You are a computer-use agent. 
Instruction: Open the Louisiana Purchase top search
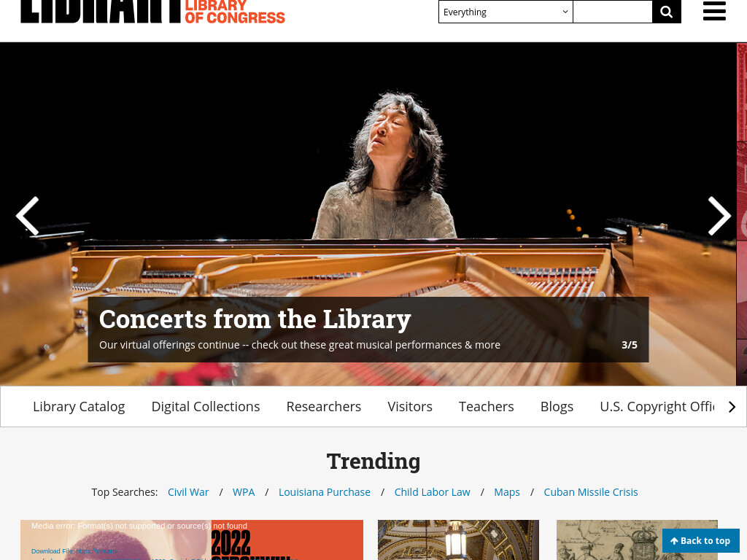pyautogui.click(x=325, y=492)
